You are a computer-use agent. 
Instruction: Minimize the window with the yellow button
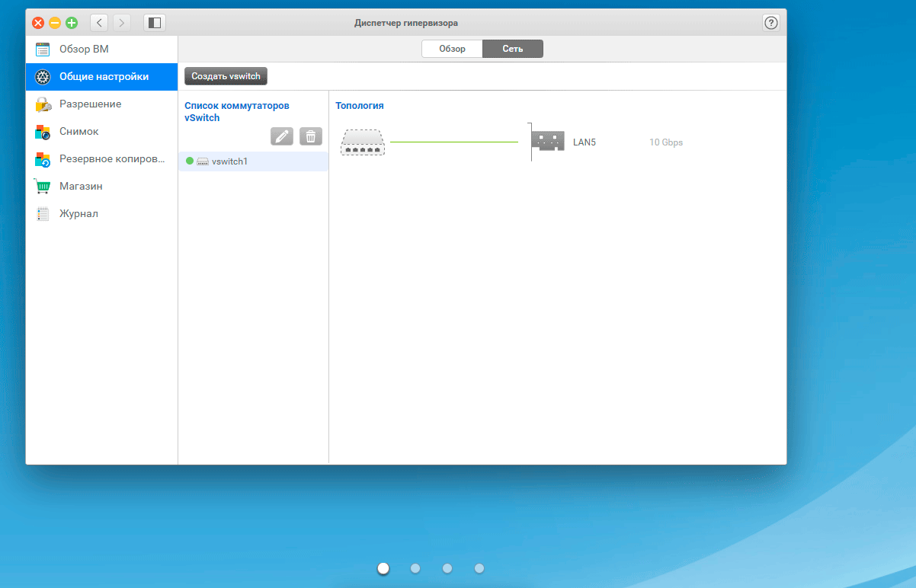tap(55, 23)
